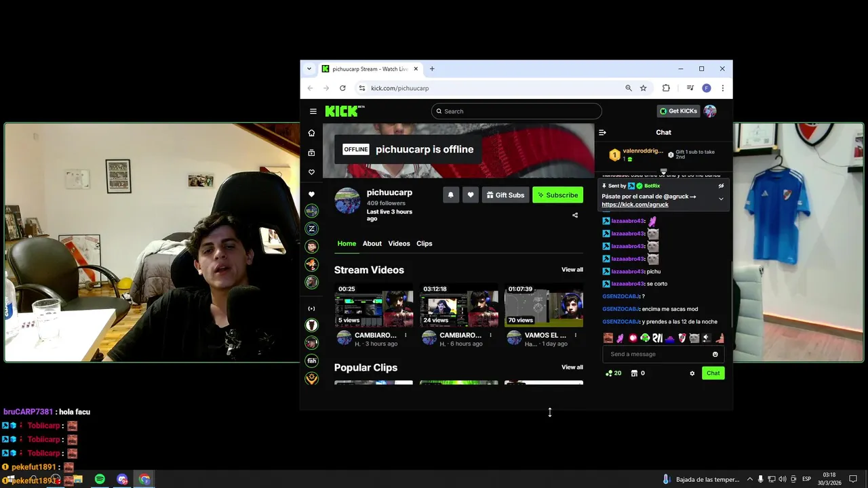Viewport: 868px width, 488px height.
Task: Open Chrome media controls icon
Action: click(690, 88)
